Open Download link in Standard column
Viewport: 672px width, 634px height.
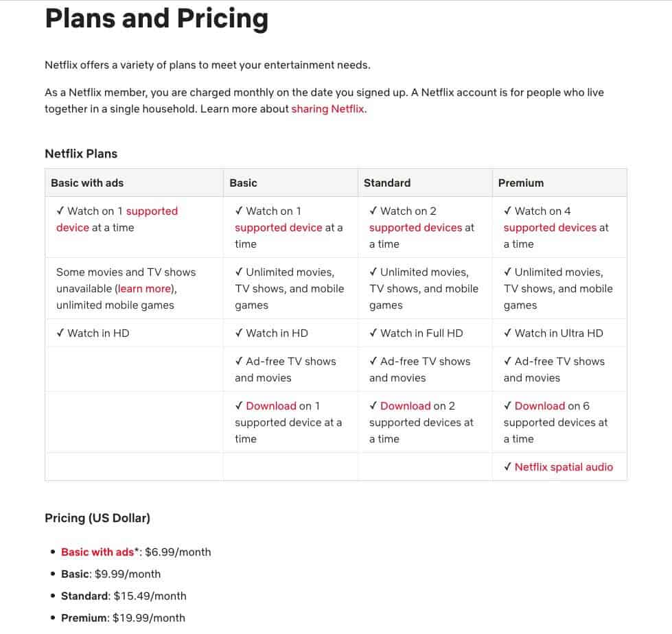pos(406,406)
